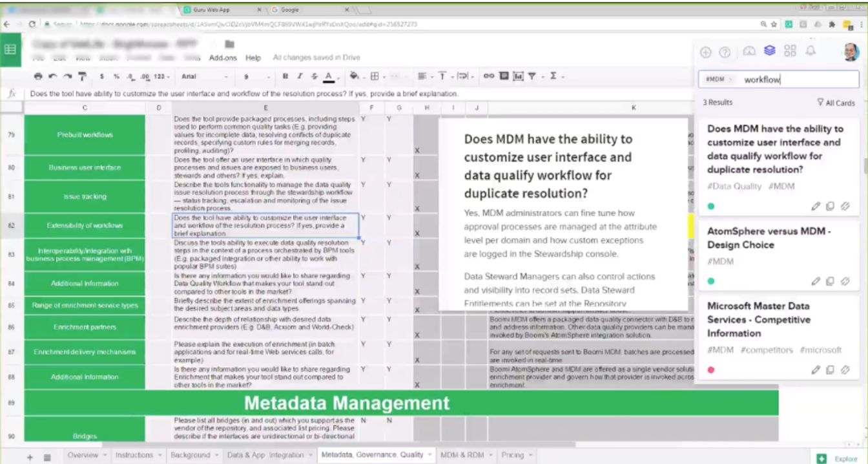The image size is (868, 464).
Task: Open the Guru boards grid icon
Action: 790,51
